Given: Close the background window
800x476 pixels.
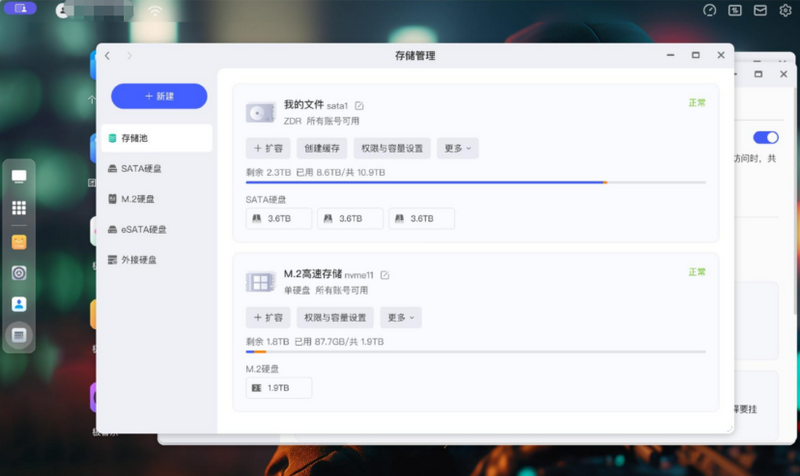Looking at the screenshot, I should (784, 74).
